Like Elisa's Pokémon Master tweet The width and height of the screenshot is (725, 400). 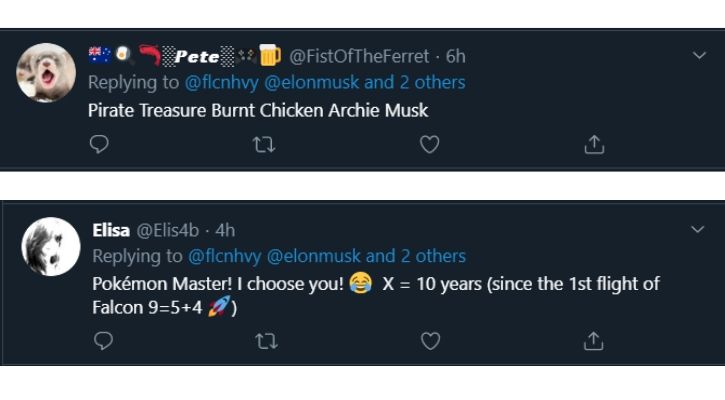(430, 341)
